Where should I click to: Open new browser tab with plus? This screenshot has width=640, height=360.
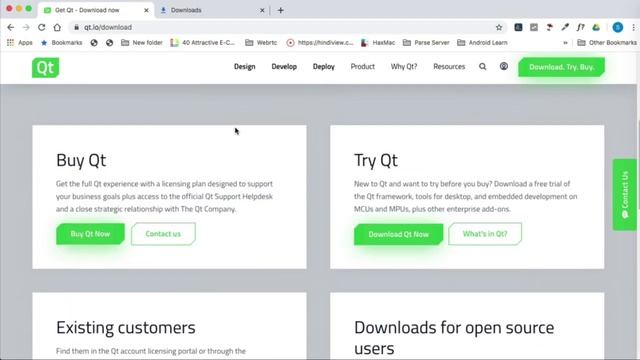pos(280,10)
